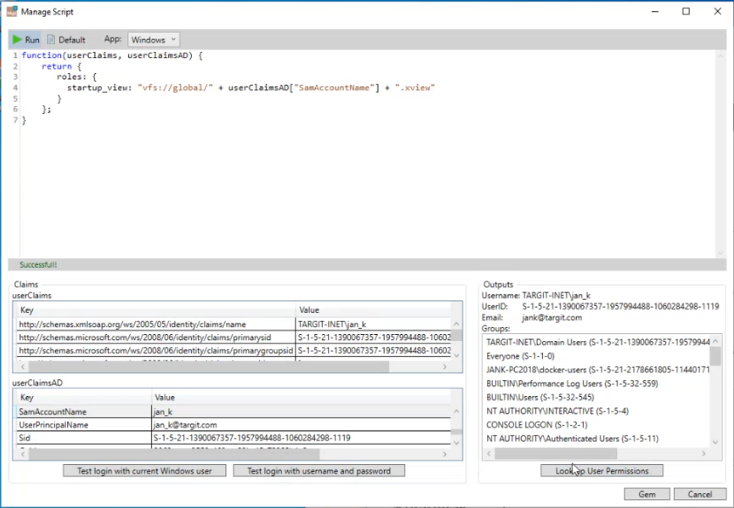This screenshot has width=734, height=508.
Task: Select the claims/primarysid row
Action: (234, 337)
